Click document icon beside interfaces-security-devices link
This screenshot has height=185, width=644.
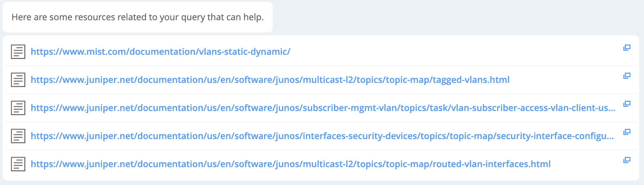tap(18, 136)
